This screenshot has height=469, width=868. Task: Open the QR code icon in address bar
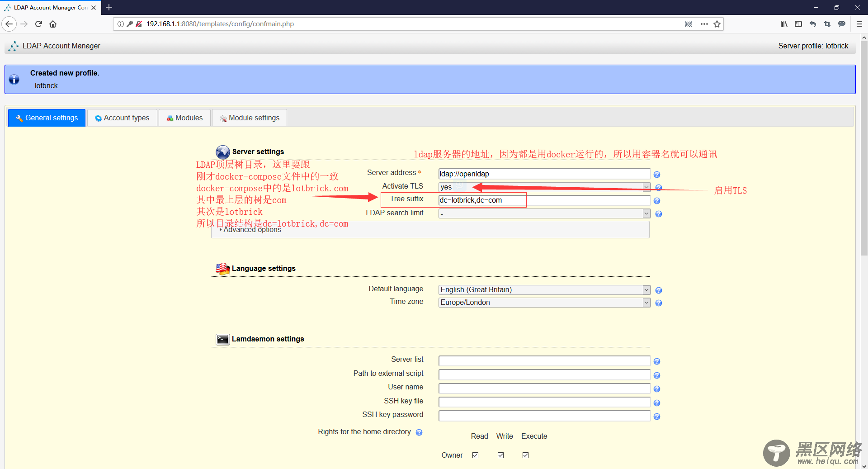(689, 24)
